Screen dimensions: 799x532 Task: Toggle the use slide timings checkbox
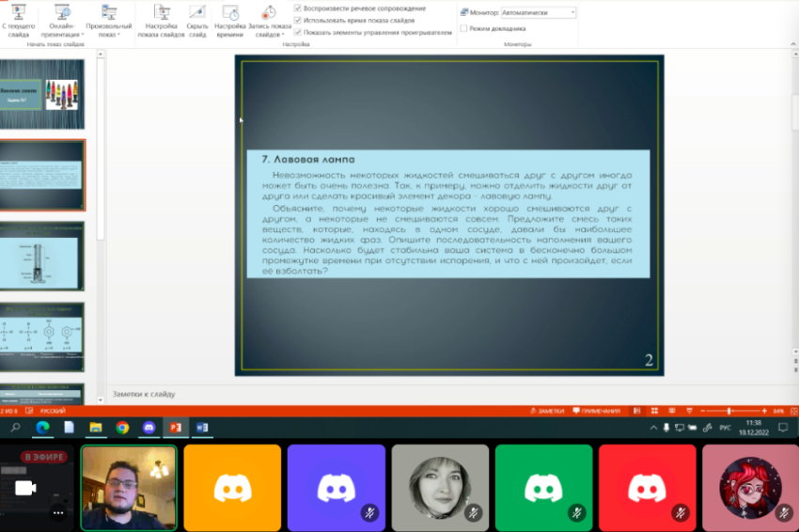tap(298, 20)
